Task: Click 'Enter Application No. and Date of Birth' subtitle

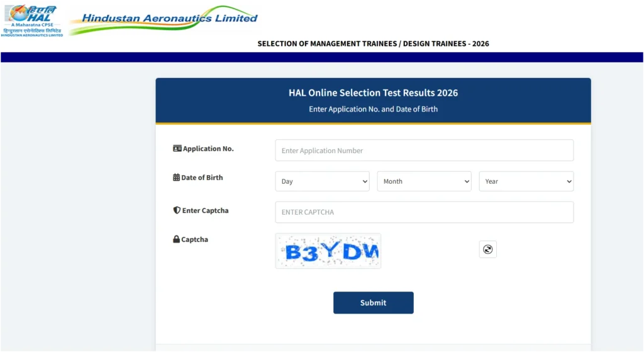Action: (374, 109)
